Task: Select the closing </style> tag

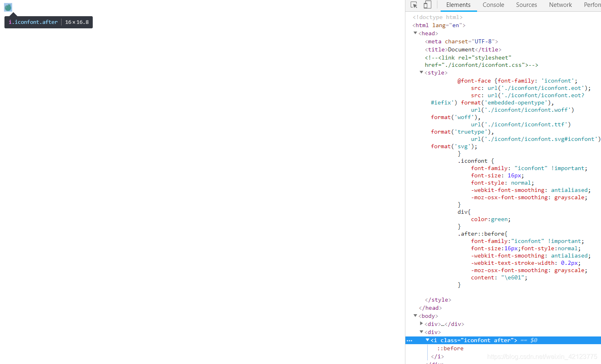Action: [438, 300]
